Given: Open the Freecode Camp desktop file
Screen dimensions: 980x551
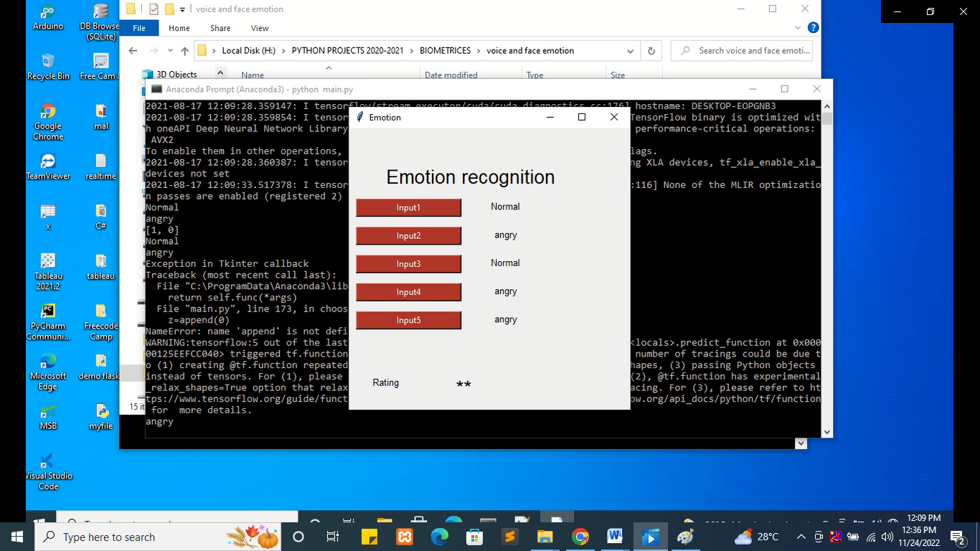Looking at the screenshot, I should tap(101, 321).
